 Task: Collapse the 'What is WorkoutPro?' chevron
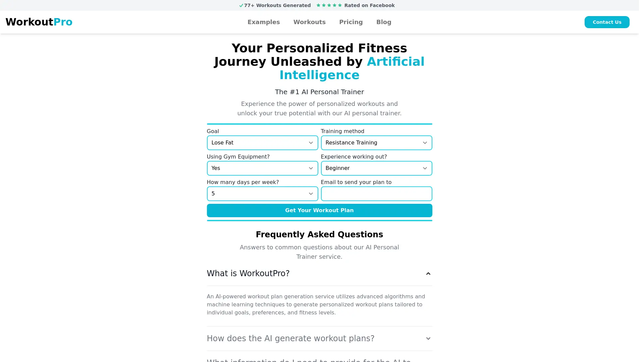[428, 274]
